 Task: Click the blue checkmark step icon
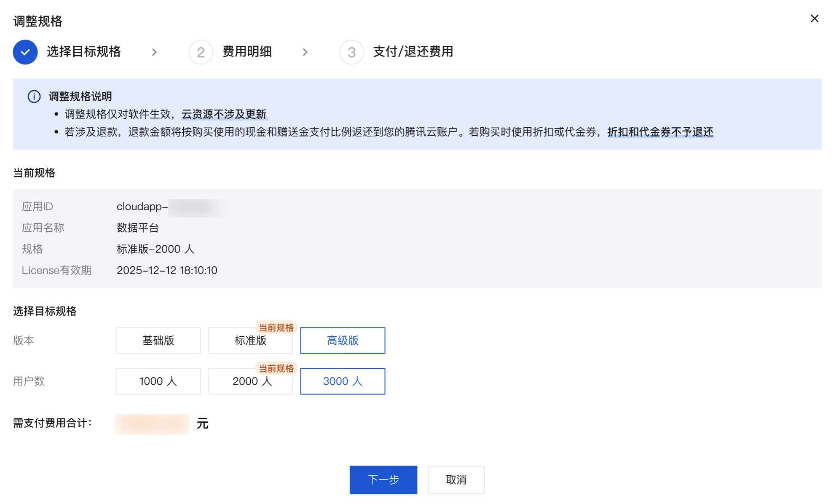[25, 52]
